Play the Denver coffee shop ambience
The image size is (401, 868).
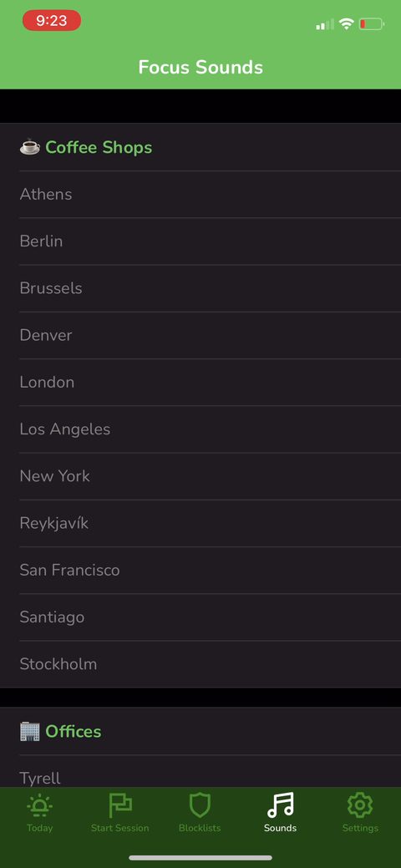(x=200, y=336)
